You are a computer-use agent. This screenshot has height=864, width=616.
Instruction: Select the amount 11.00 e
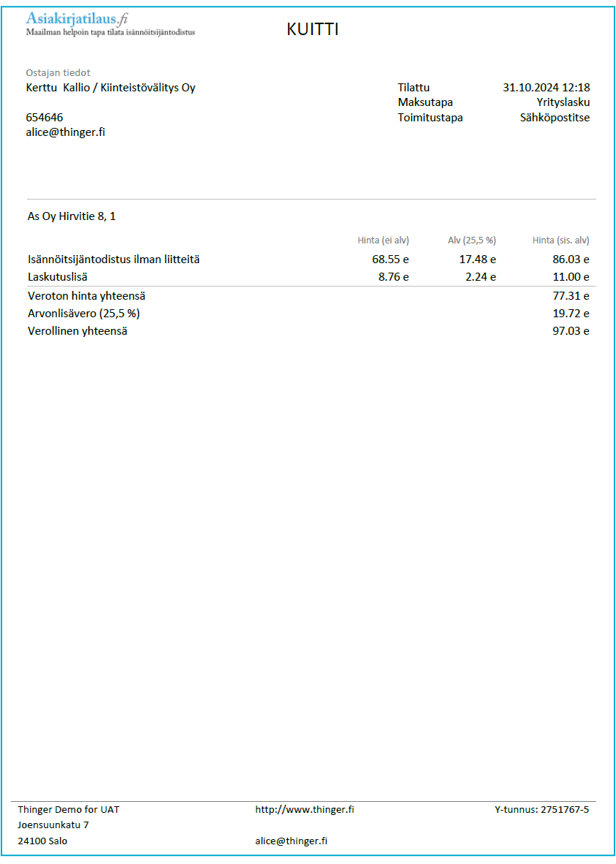[x=571, y=277]
